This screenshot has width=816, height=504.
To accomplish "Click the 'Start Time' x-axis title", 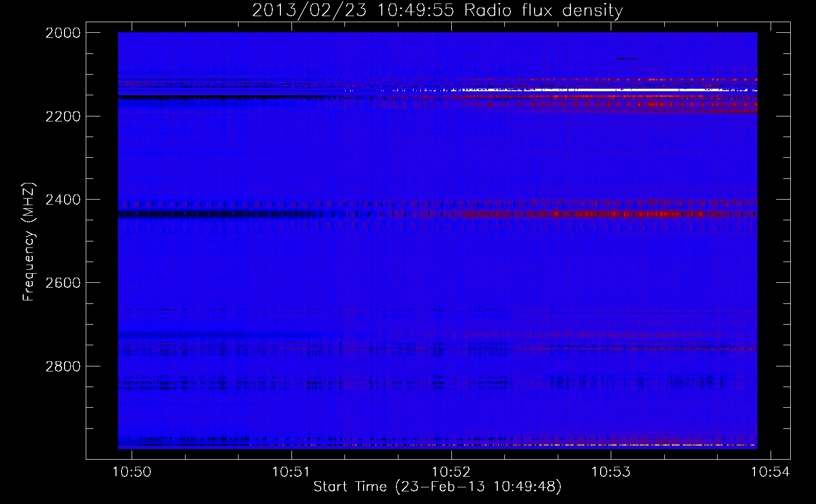I will tap(437, 487).
